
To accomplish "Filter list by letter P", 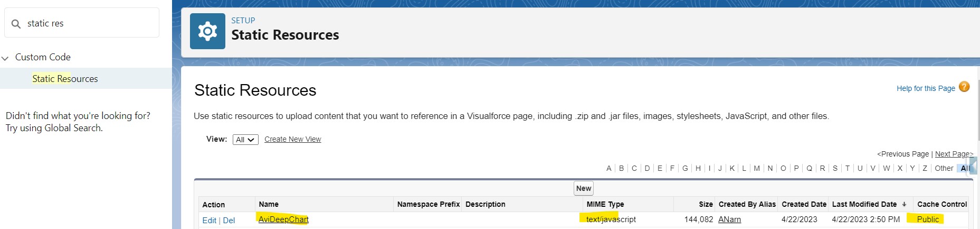I will [x=796, y=168].
